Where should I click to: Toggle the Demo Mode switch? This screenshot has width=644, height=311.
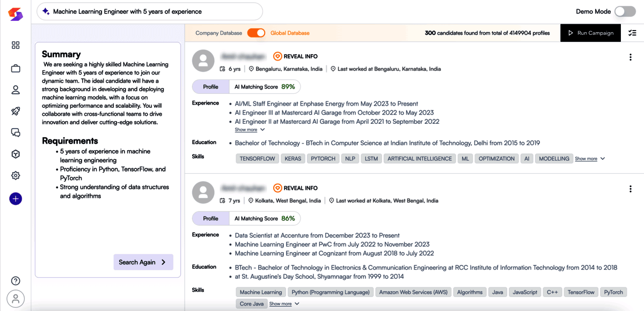tap(625, 11)
